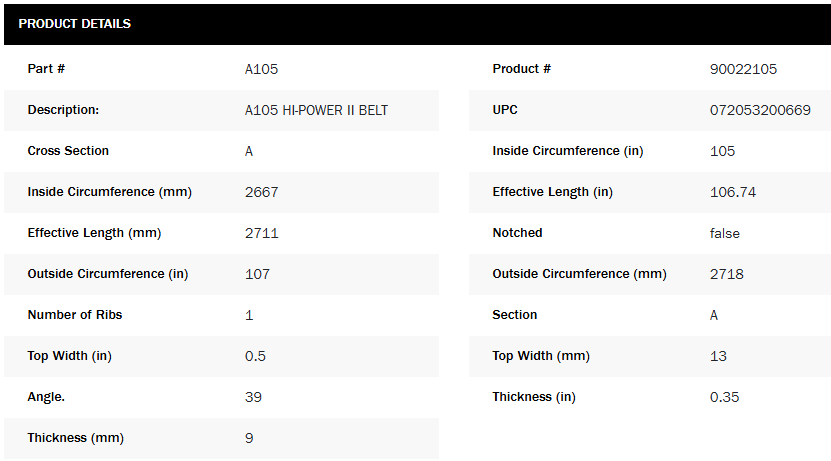Click the Effective Length (mm) value 2711
This screenshot has height=461, width=831.
click(x=262, y=233)
